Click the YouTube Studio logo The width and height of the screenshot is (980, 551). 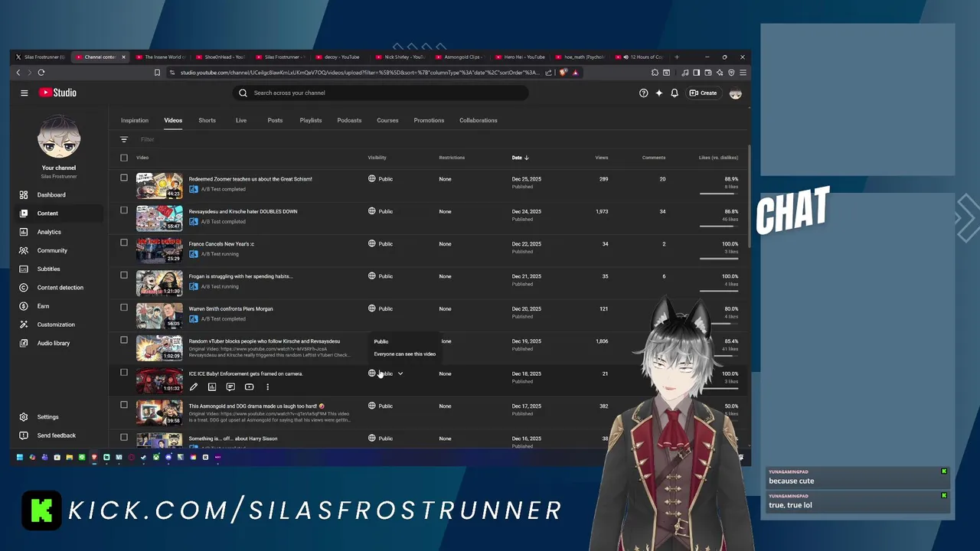[x=57, y=93]
